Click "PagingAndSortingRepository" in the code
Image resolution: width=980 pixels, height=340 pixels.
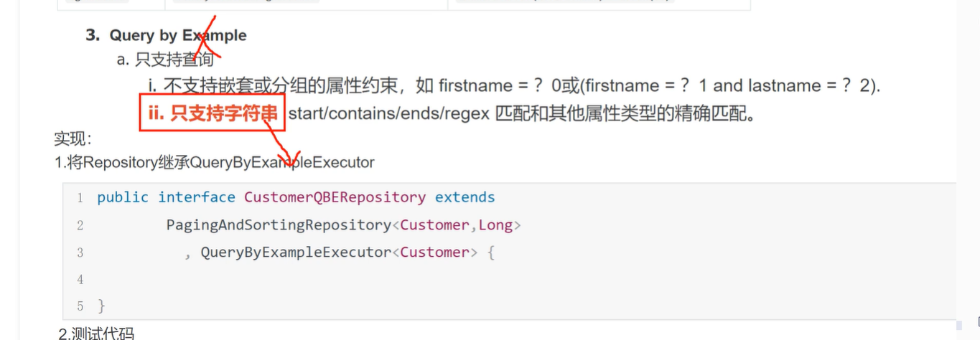pyautogui.click(x=279, y=225)
